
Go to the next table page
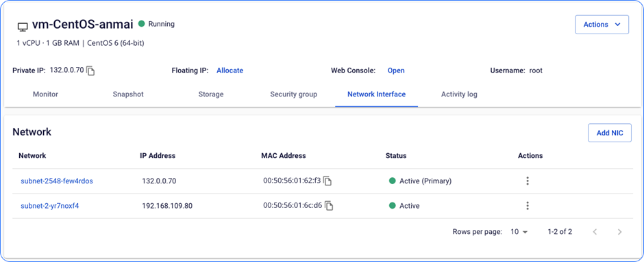point(620,232)
